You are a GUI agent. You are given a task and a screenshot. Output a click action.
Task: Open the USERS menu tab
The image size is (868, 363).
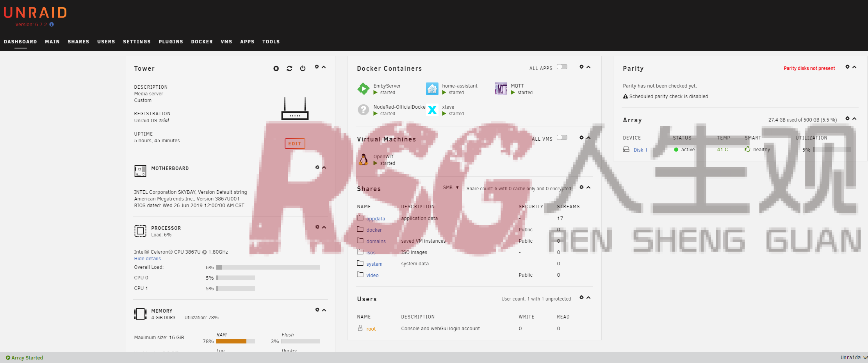[106, 42]
